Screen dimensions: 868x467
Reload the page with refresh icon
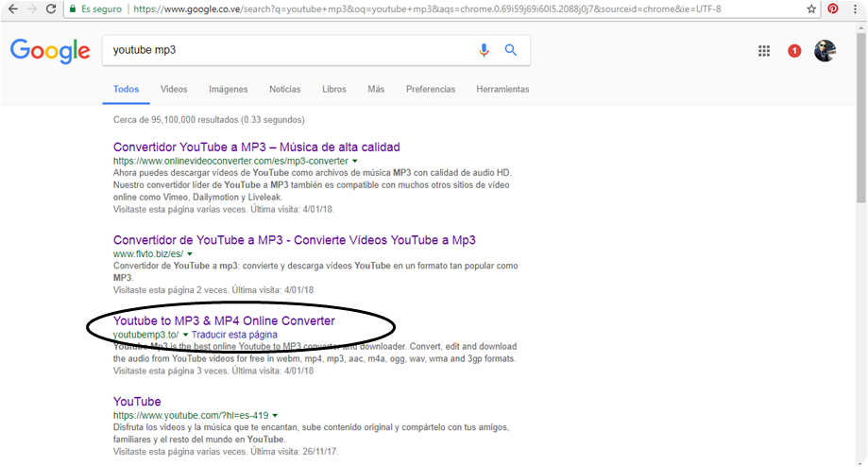pos(51,9)
